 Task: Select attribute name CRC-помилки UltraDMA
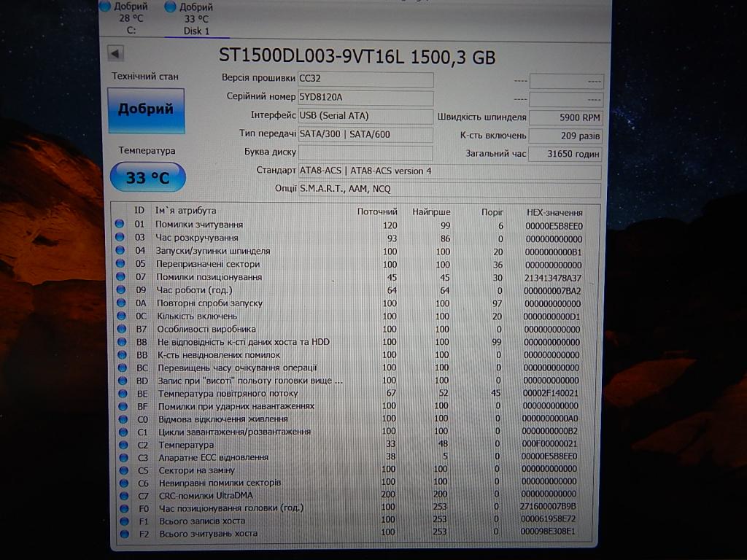tap(206, 496)
